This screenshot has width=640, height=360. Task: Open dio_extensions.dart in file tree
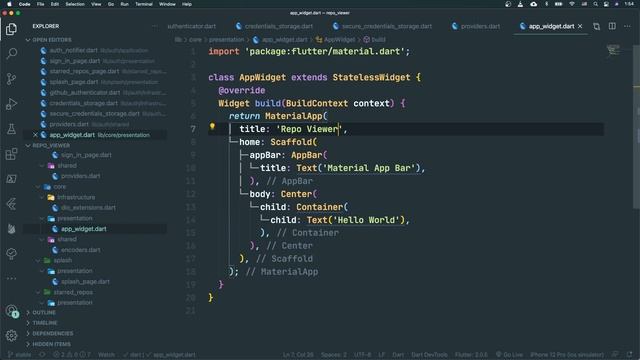88,208
